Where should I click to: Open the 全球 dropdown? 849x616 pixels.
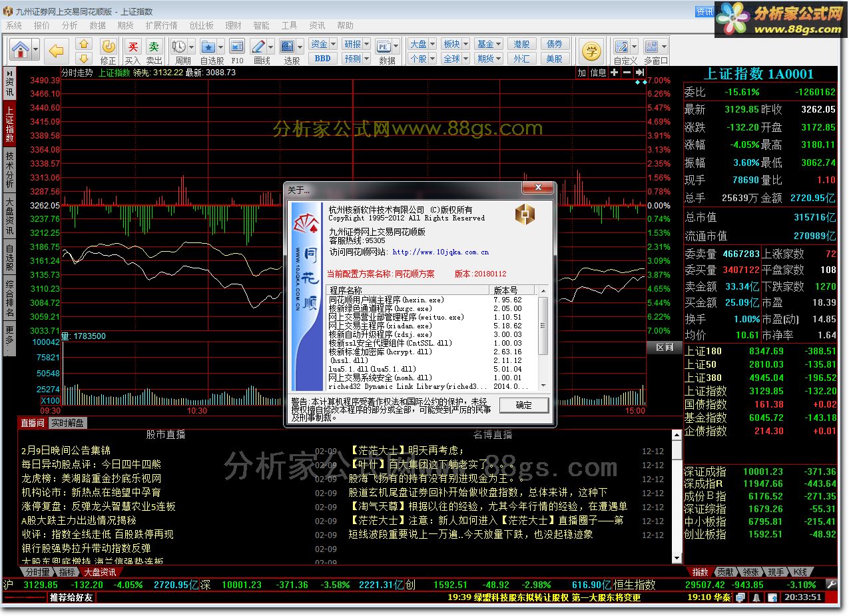455,59
